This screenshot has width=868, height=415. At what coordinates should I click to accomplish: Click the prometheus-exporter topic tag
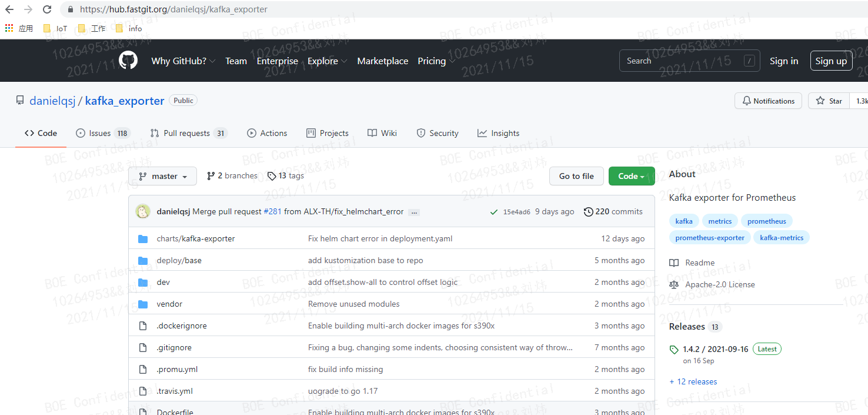[x=710, y=238]
